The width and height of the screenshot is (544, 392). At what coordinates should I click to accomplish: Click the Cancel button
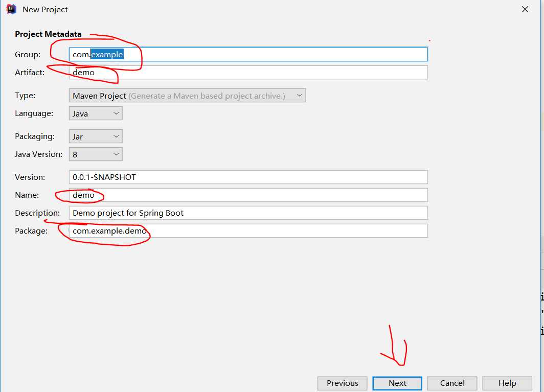coord(452,383)
